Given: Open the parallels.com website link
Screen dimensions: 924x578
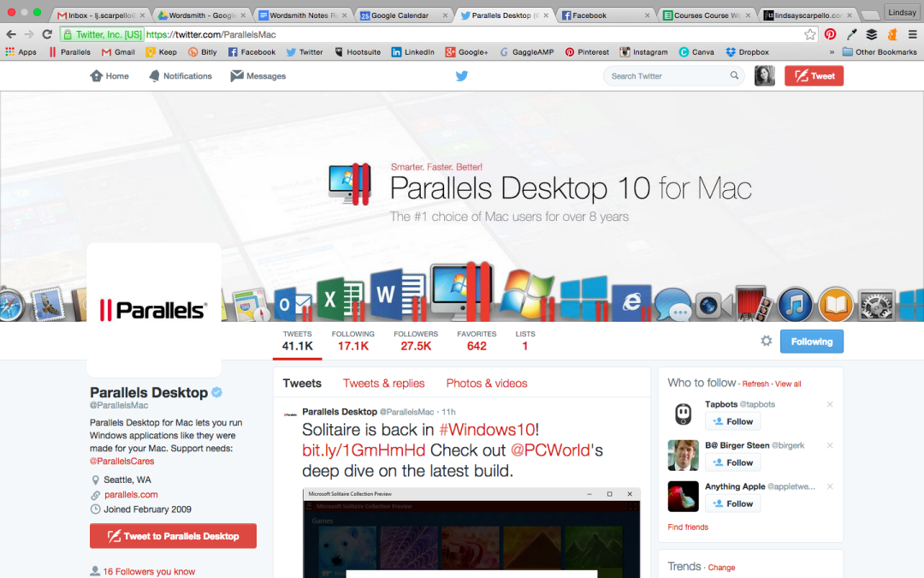Looking at the screenshot, I should coord(131,494).
